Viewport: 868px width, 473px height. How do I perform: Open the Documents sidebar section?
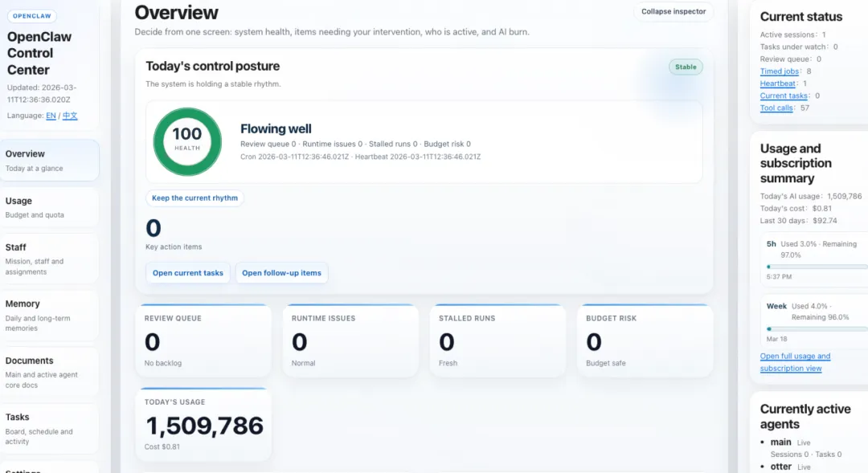pos(49,373)
